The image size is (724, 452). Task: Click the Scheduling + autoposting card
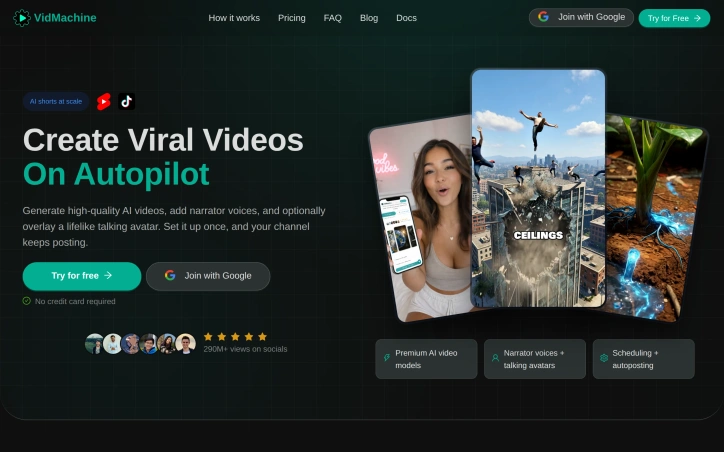[644, 359]
